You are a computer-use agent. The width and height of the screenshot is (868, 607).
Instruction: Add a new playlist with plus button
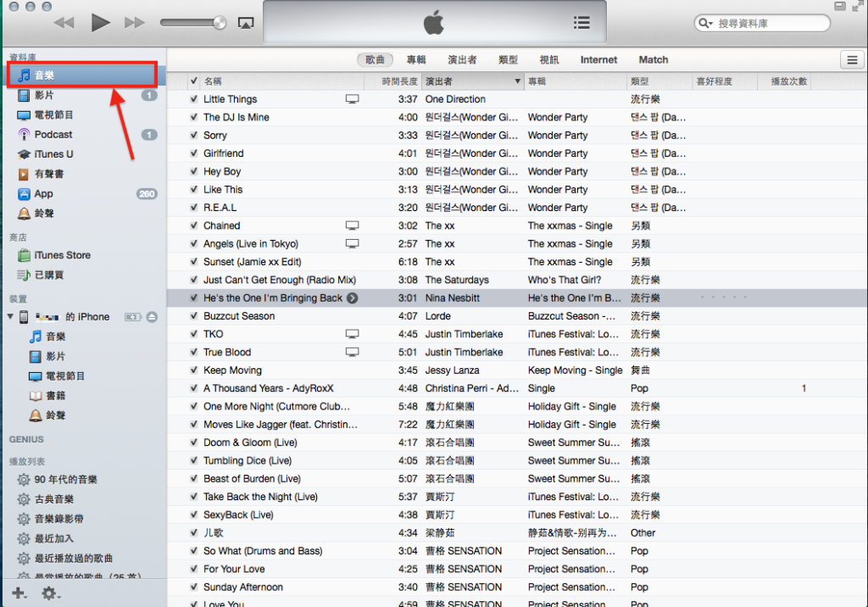tap(19, 593)
